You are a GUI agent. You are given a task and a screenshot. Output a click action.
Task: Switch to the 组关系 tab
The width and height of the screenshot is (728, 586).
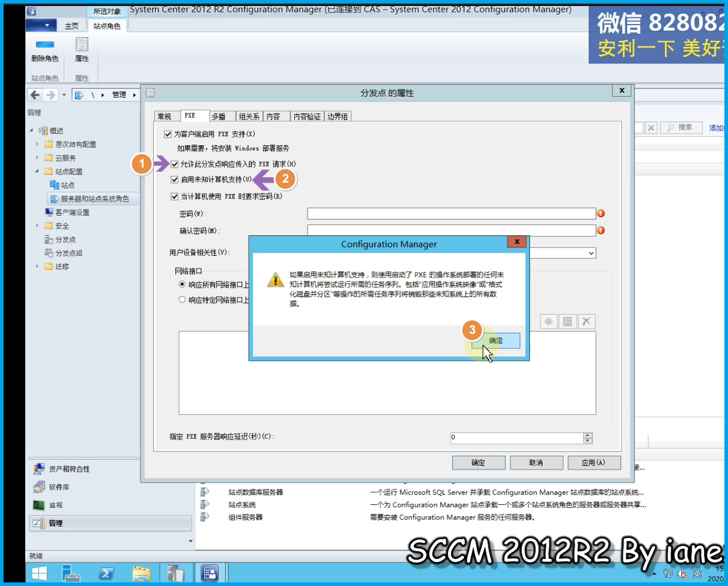tap(249, 116)
